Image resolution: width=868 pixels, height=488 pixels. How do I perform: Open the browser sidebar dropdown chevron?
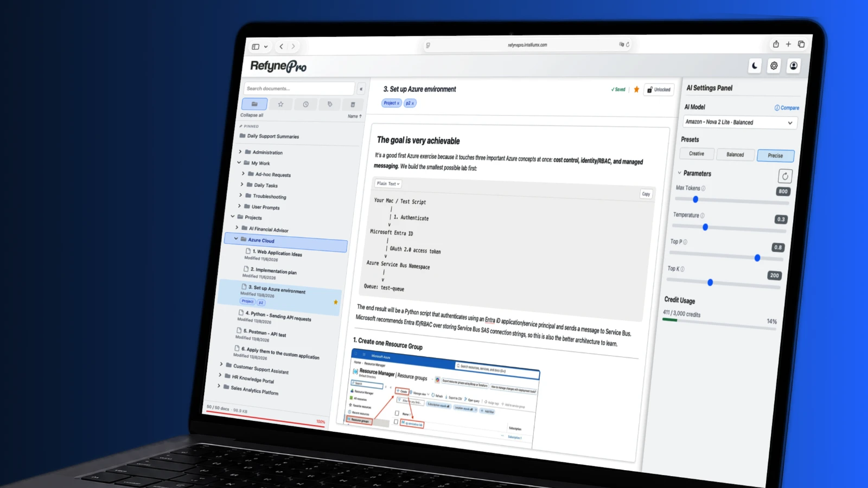[266, 47]
